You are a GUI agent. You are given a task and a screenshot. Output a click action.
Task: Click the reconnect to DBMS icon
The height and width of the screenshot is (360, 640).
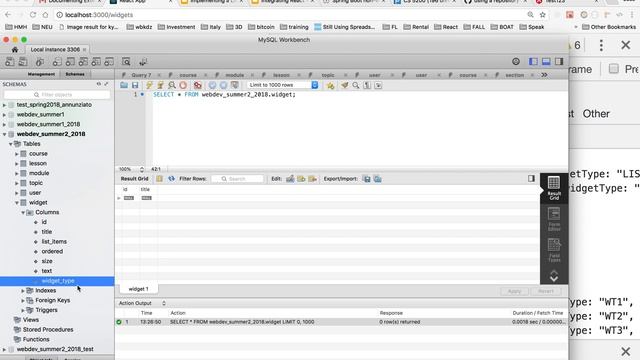coord(143,62)
